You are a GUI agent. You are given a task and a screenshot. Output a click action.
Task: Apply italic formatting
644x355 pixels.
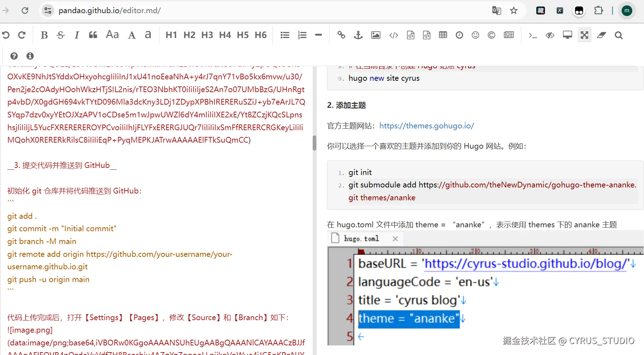point(76,35)
